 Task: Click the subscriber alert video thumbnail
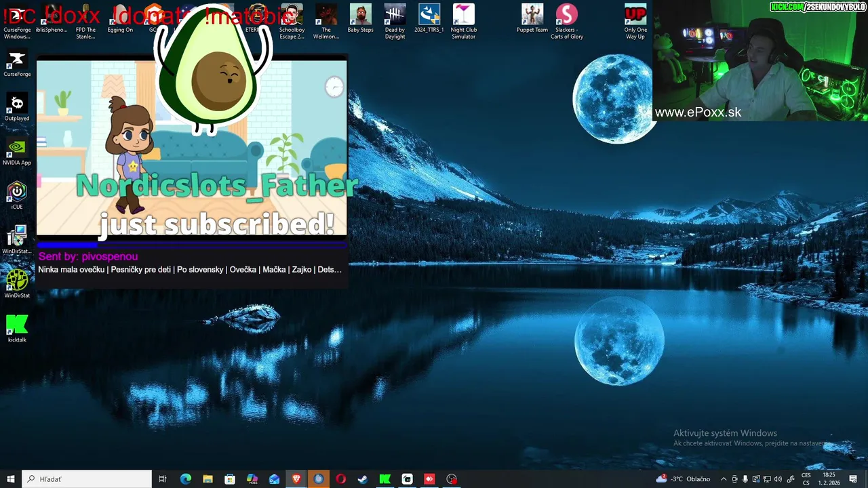192,148
